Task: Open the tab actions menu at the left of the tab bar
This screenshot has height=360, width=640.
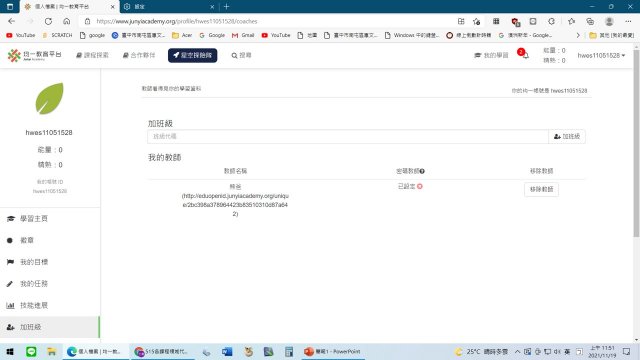Action: tap(10, 7)
